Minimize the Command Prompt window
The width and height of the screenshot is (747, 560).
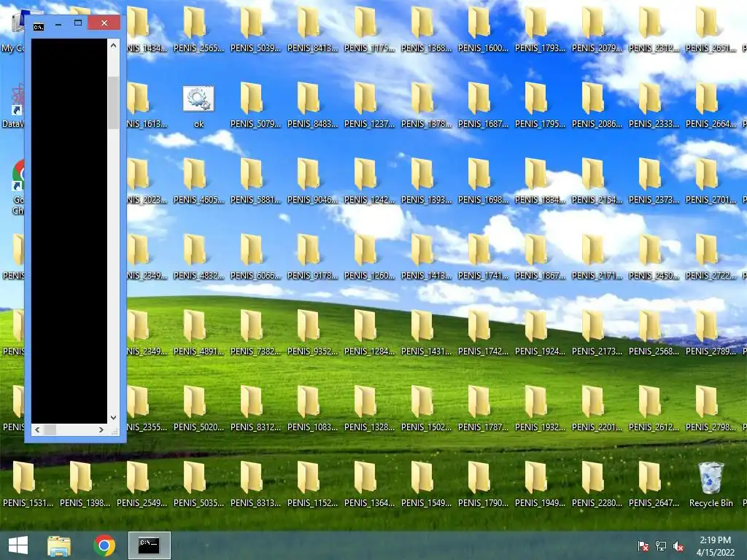[x=58, y=23]
